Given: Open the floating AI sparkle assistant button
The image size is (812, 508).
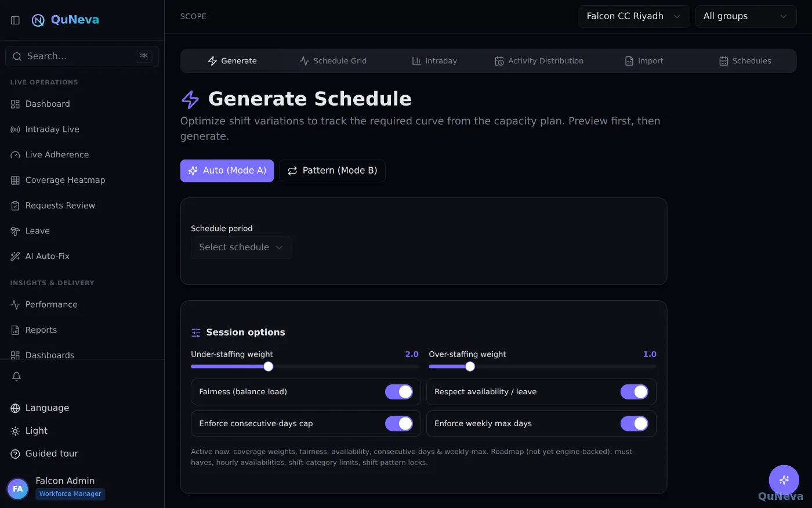Looking at the screenshot, I should tap(784, 480).
